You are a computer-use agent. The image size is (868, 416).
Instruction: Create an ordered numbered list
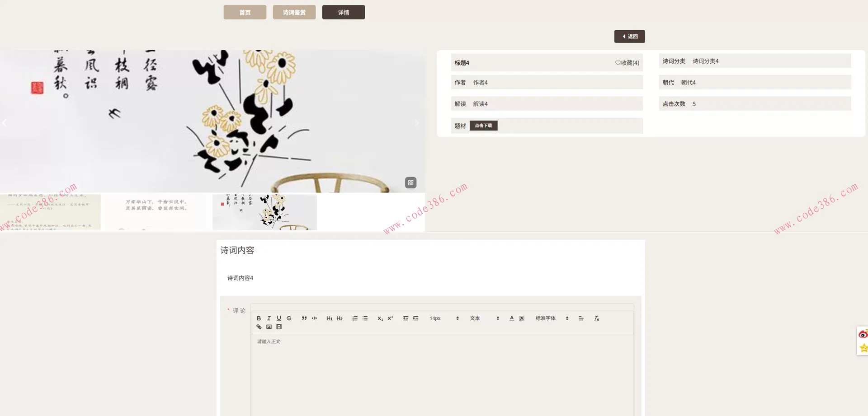pyautogui.click(x=355, y=318)
